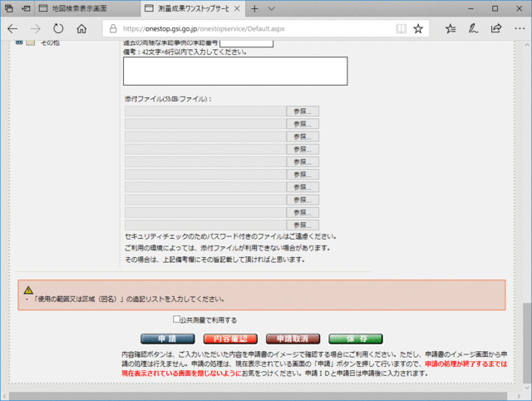This screenshot has width=532, height=401.
Task: Maximize the browser window
Action: tap(495, 8)
